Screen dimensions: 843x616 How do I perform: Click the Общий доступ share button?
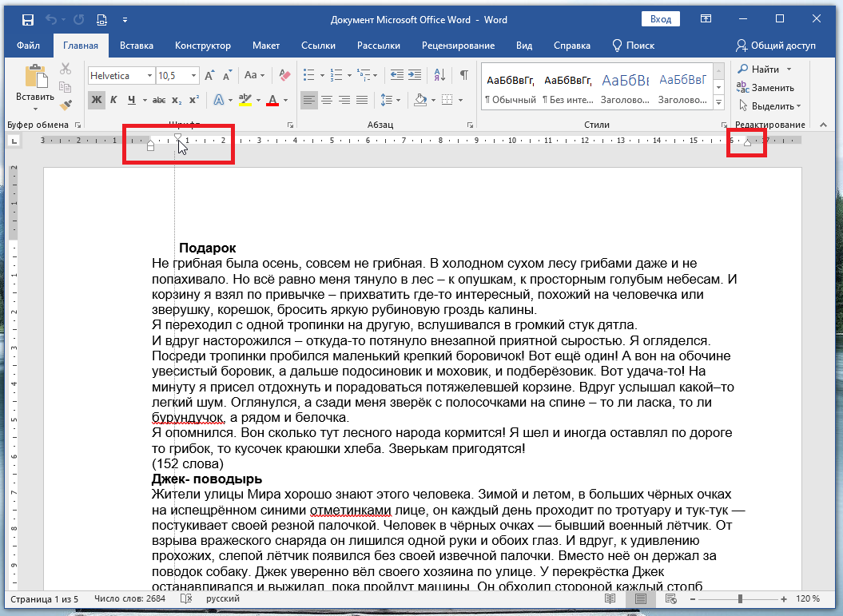[x=776, y=46]
